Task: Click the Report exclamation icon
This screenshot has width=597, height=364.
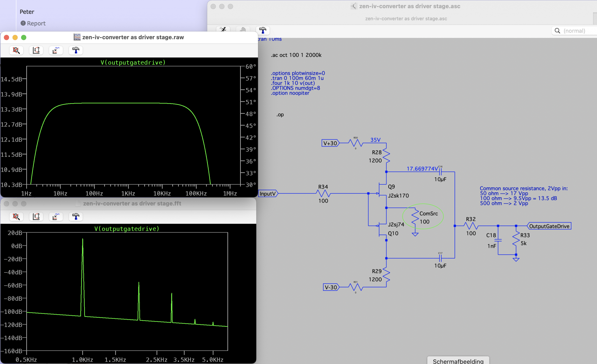Action: [23, 23]
